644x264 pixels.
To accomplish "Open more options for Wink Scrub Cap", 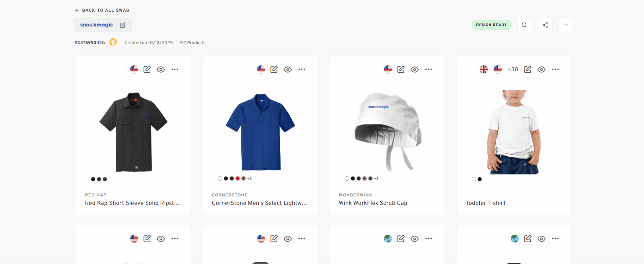I will click(428, 69).
